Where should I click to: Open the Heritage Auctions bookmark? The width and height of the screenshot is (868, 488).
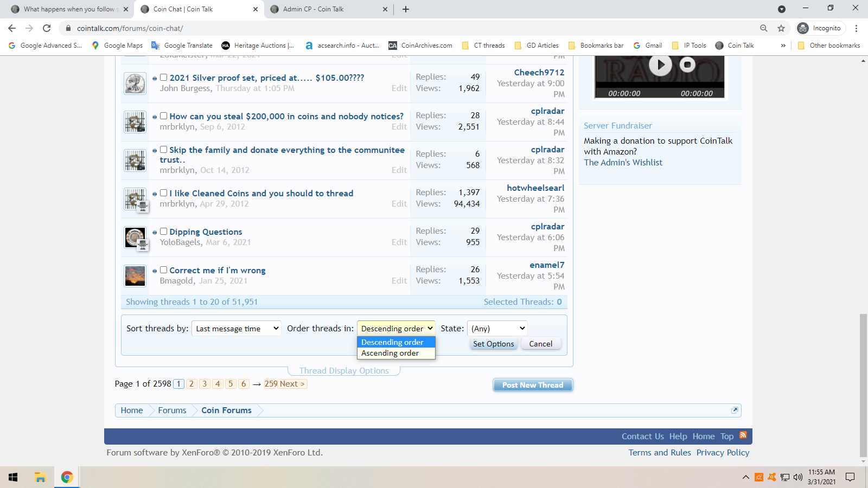258,46
